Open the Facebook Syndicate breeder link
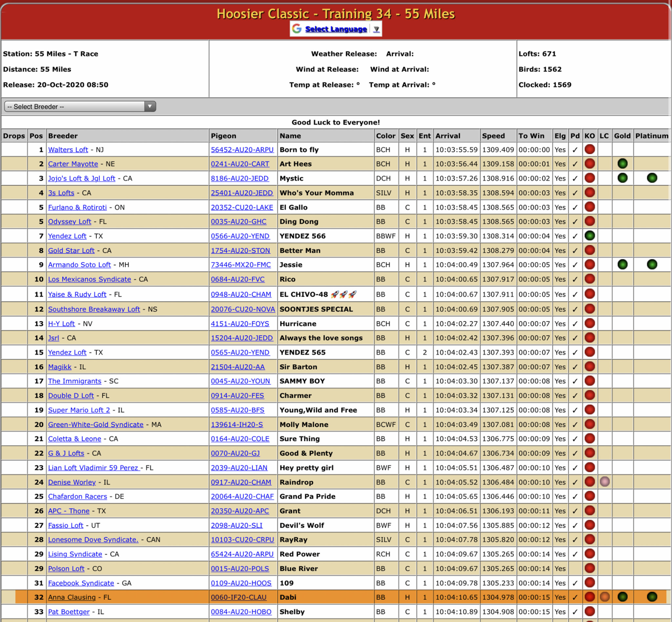This screenshot has height=622, width=672. coord(81,583)
